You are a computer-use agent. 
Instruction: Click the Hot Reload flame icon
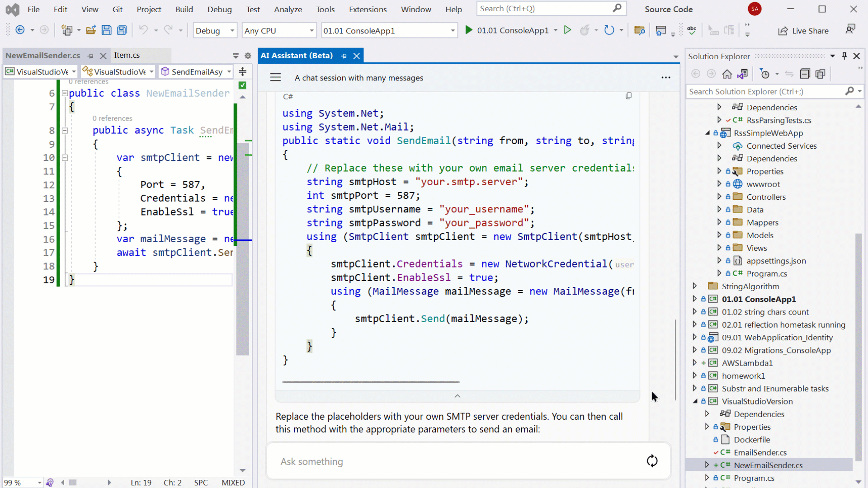click(585, 30)
